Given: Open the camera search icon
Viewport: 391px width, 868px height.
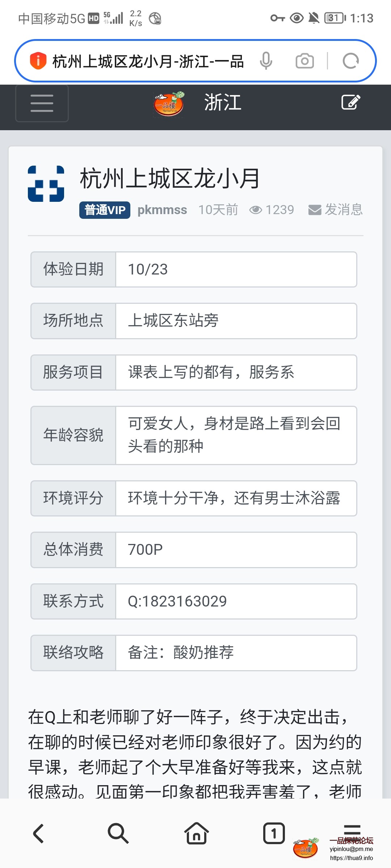Looking at the screenshot, I should [x=304, y=61].
